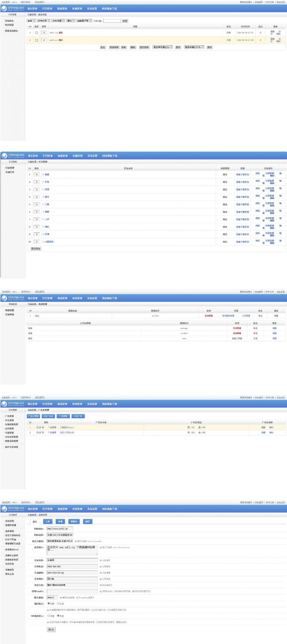287x644 pixels.
Task: Switch to the 上传 settings tab
Action: click(x=48, y=522)
